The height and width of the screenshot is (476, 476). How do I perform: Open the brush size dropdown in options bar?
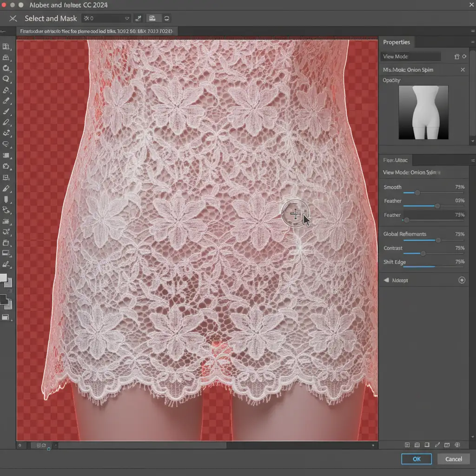[x=127, y=19]
